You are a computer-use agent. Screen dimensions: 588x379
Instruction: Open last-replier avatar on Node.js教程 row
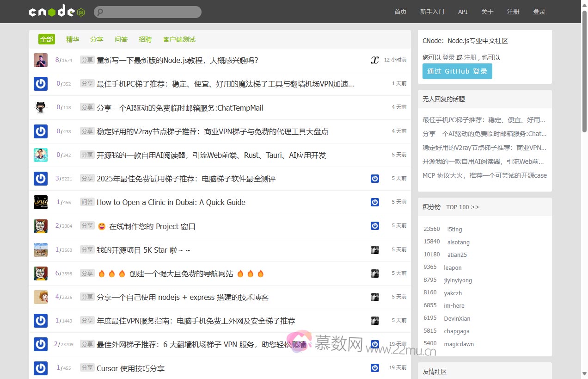pyautogui.click(x=375, y=60)
